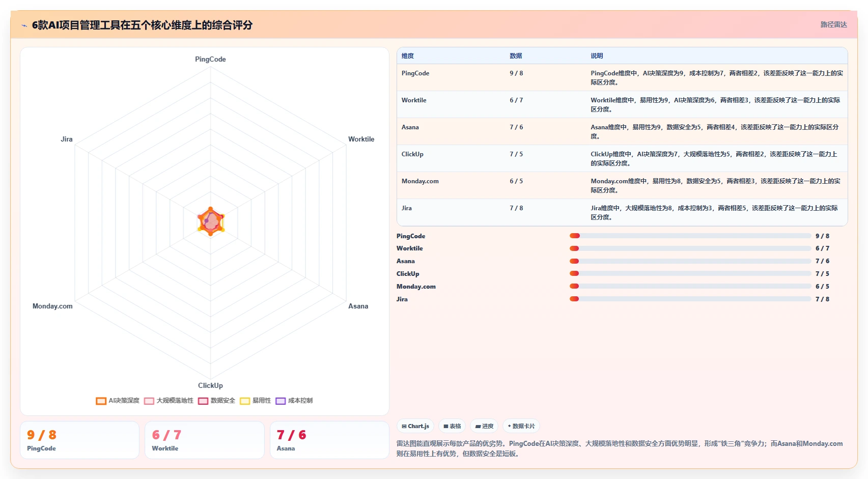Viewport: 868px width, 479px height.
Task: Click the chart title 6款AI项目管理工具
Action: pyautogui.click(x=142, y=25)
